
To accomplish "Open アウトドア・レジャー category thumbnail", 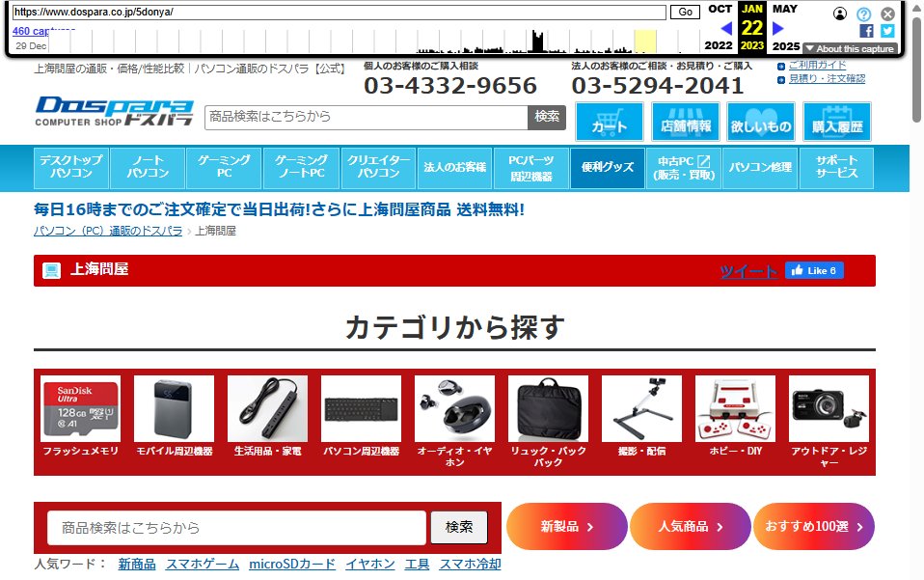I will click(829, 408).
